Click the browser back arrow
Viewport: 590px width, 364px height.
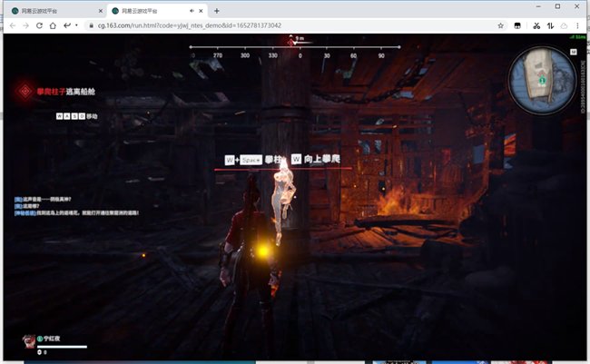(12, 25)
